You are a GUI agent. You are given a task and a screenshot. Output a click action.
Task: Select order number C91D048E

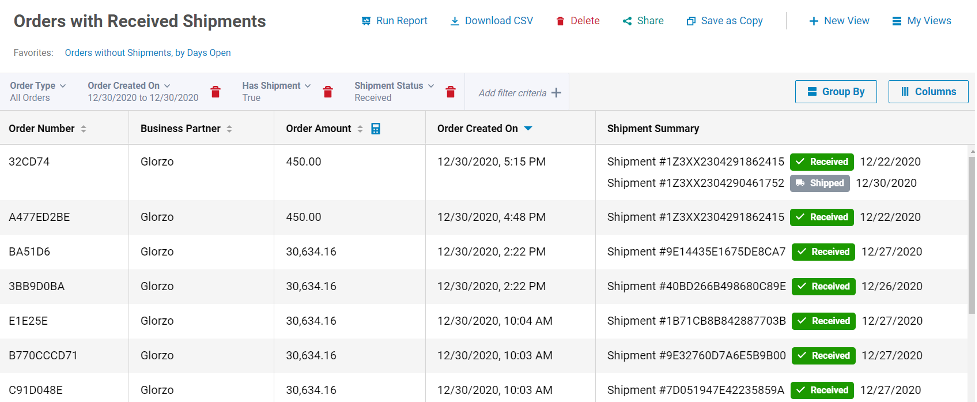(36, 391)
